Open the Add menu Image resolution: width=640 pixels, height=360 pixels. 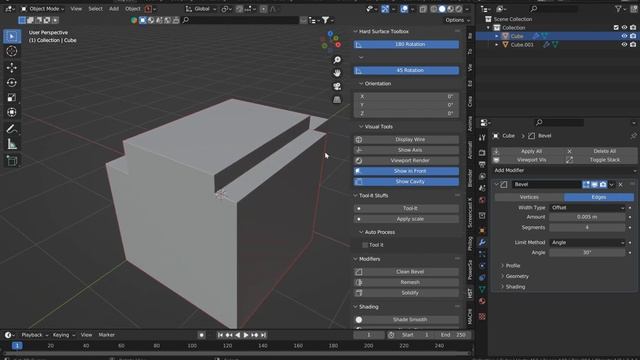(x=114, y=9)
